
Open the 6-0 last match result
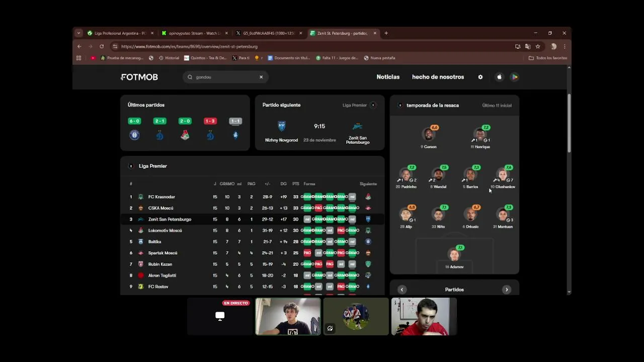click(x=134, y=121)
